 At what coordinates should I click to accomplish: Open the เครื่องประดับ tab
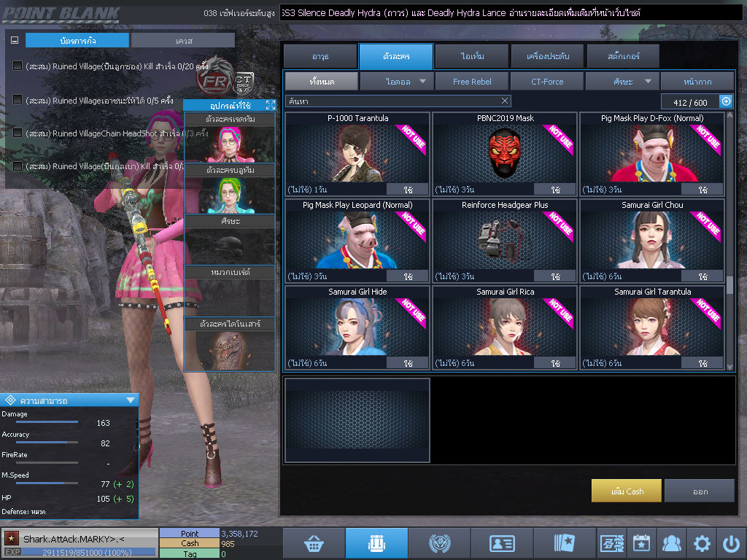click(547, 56)
